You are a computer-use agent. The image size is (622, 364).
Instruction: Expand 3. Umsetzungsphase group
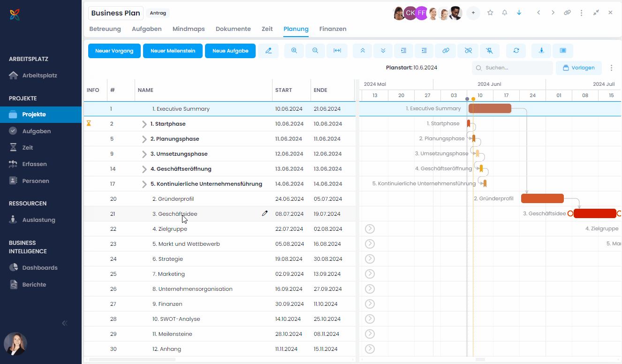(x=144, y=154)
